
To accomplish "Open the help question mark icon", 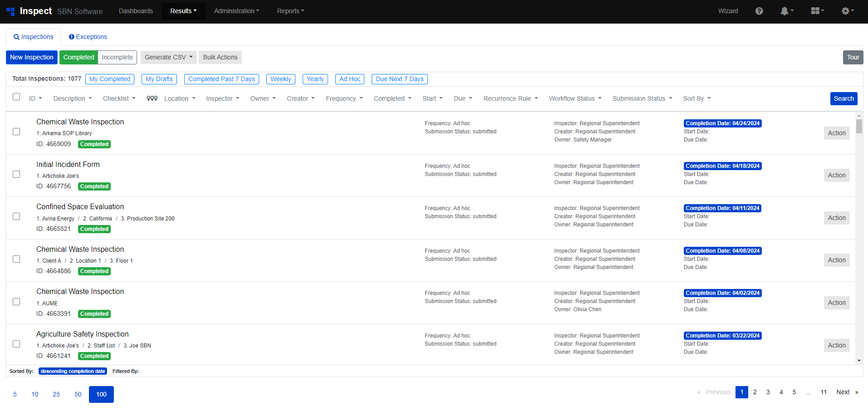I will (x=759, y=11).
